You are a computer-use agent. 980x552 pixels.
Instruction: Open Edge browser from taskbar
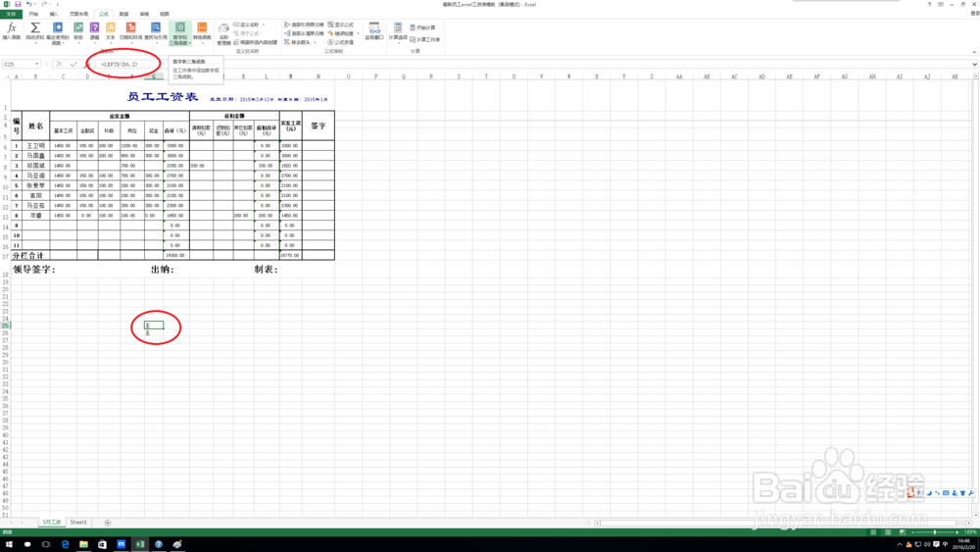pos(65,544)
